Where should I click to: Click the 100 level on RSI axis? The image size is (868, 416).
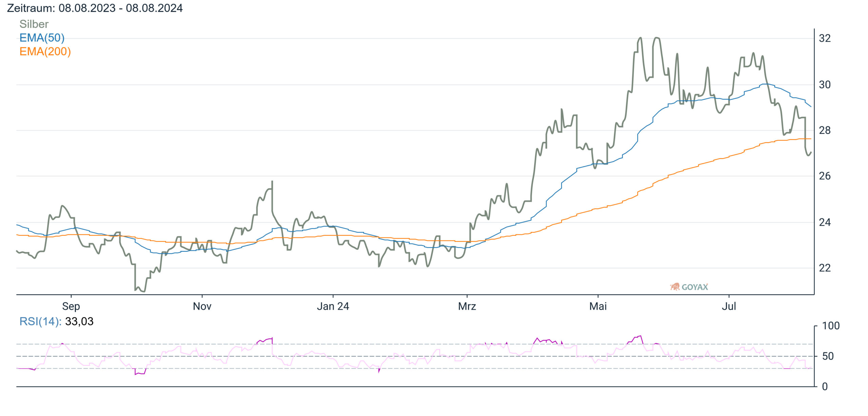click(831, 326)
